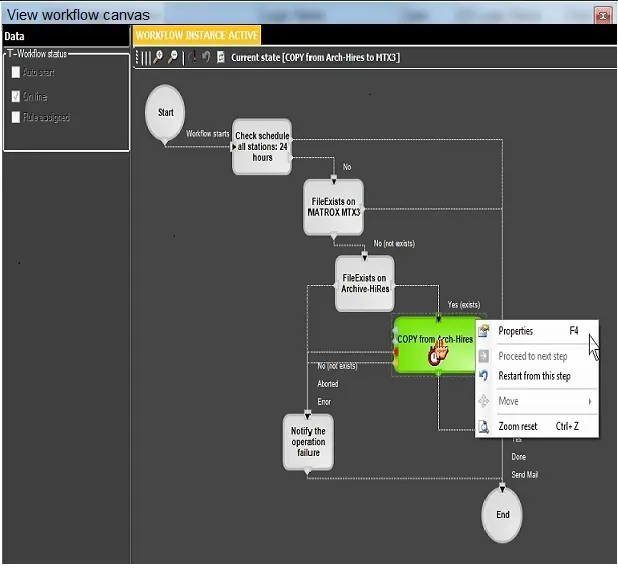Click the document icon beside Current state
618x569 pixels.
pos(220,58)
